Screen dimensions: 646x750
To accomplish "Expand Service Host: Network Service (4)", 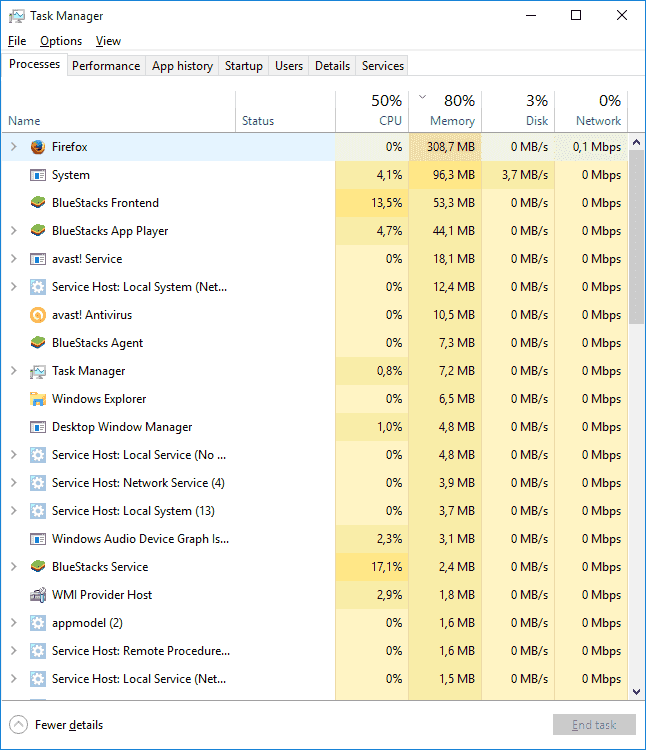I will (14, 483).
